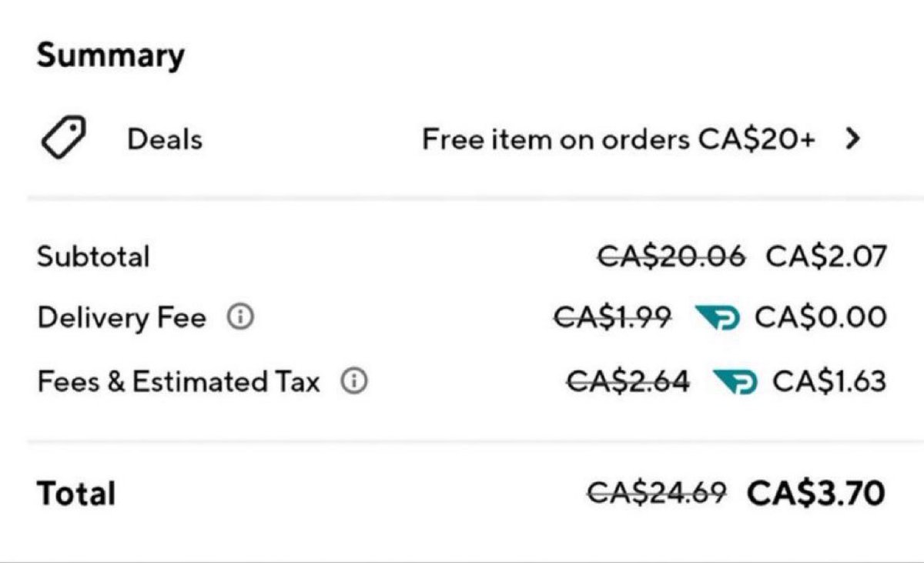Click the Delivery Fee label
The width and height of the screenshot is (924, 563).
(x=122, y=317)
